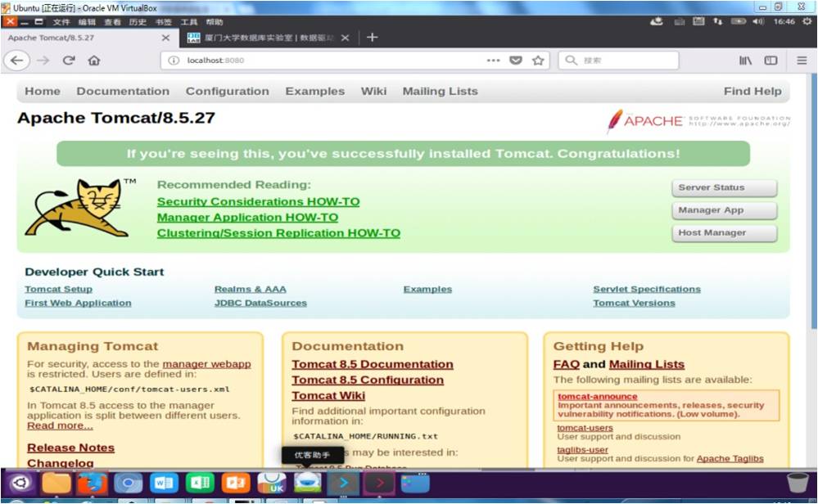Open the 文件 menu
The width and height of the screenshot is (818, 504).
click(61, 22)
